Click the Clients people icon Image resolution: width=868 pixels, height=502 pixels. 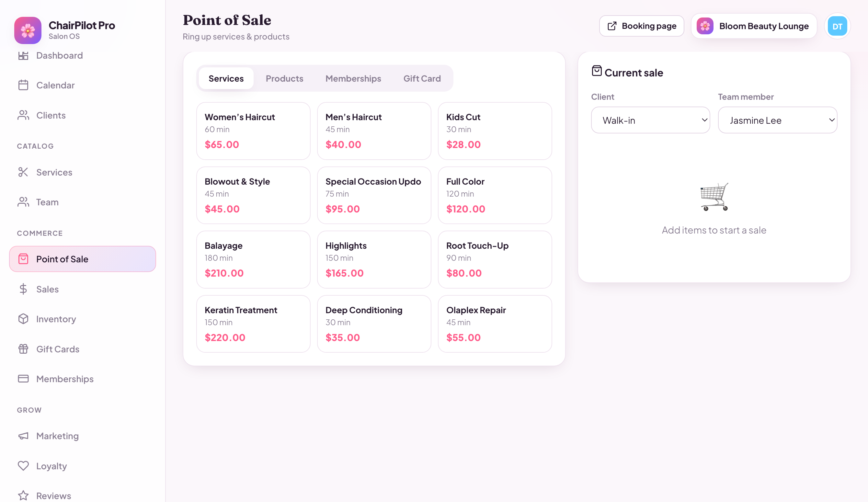coord(23,115)
